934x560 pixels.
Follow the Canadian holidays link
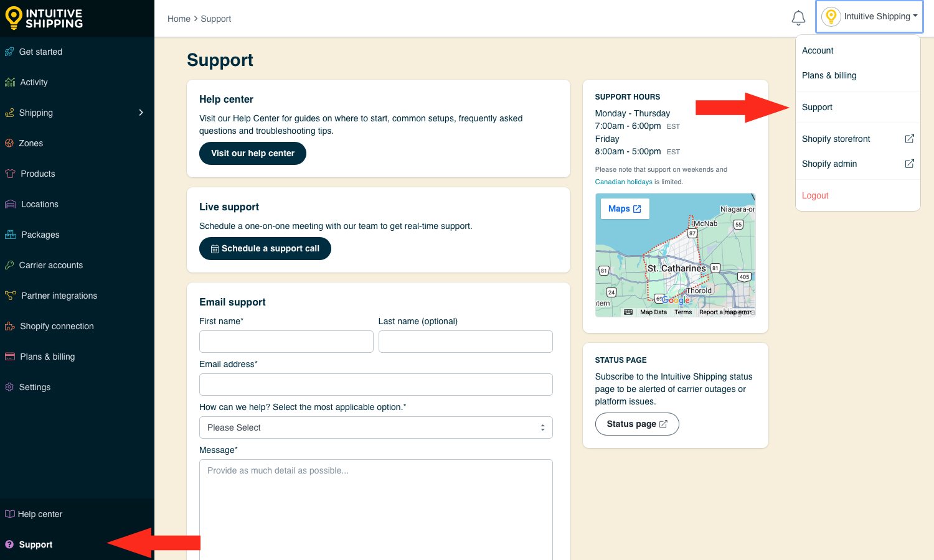pyautogui.click(x=624, y=182)
